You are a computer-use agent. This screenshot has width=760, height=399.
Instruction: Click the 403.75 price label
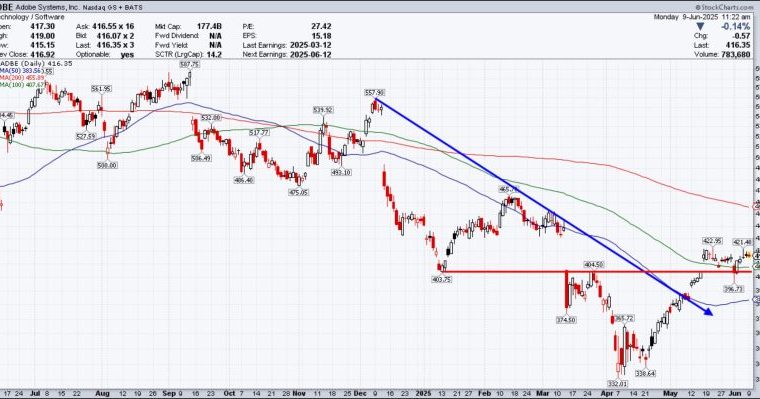pyautogui.click(x=442, y=279)
